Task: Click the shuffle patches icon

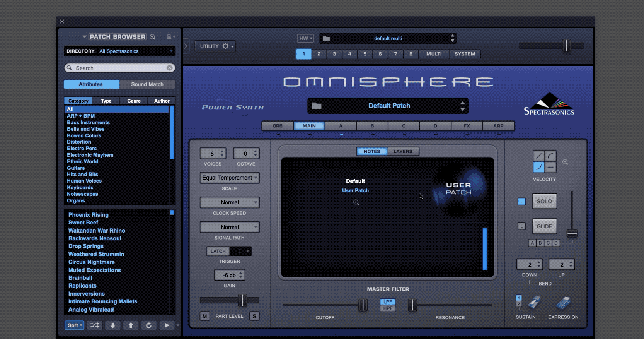Action: click(95, 325)
